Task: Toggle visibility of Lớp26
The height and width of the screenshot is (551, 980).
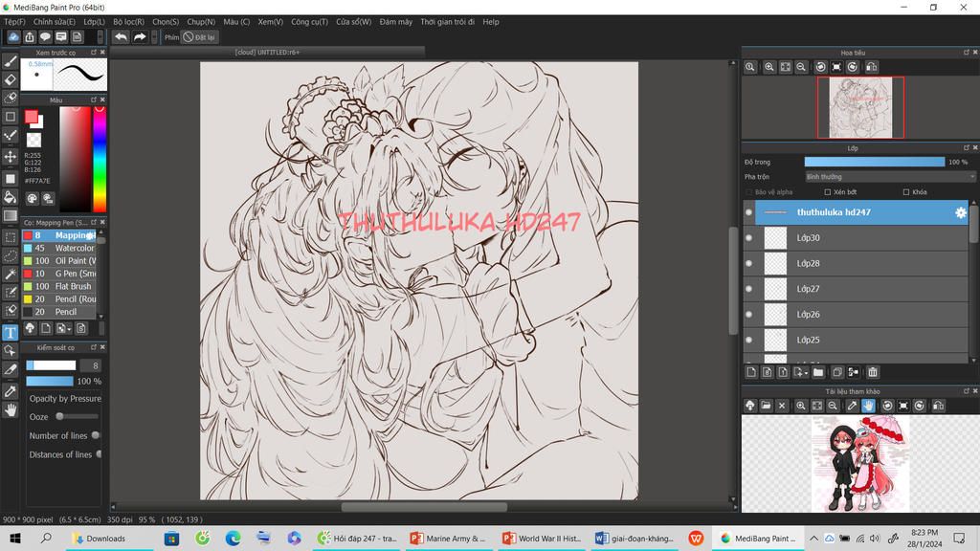Action: (x=748, y=315)
